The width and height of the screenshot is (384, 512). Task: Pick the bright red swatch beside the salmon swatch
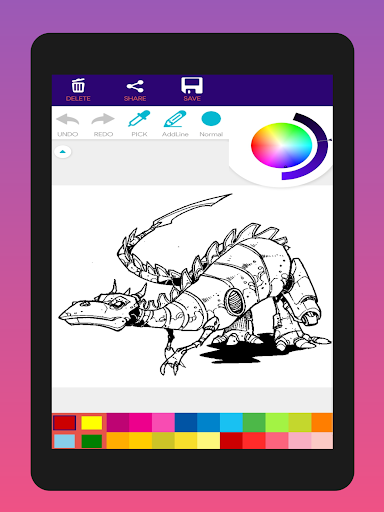click(254, 440)
